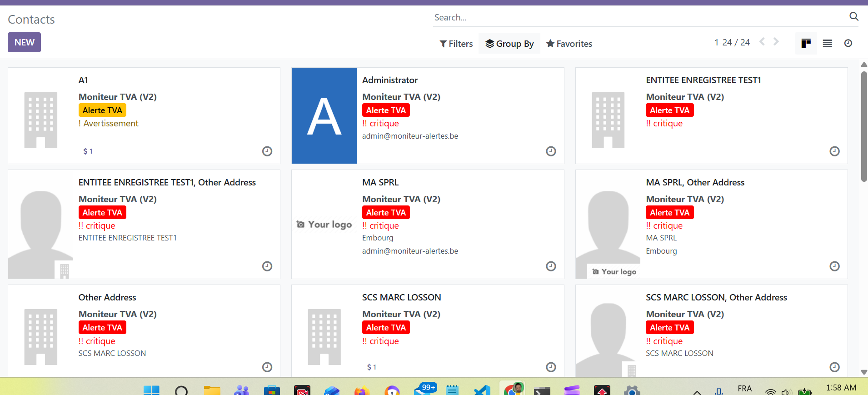Screen dimensions: 868x395
Task: Click the 1-24 / 24 pager counter
Action: pos(732,42)
